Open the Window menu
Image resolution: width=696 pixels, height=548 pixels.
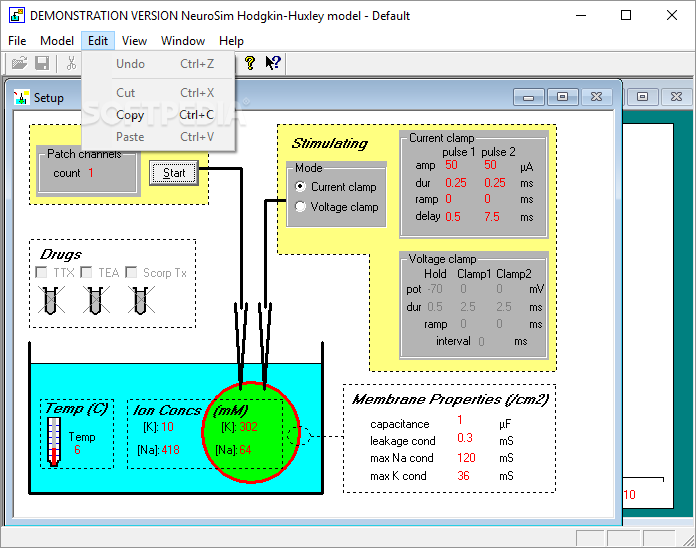[183, 41]
